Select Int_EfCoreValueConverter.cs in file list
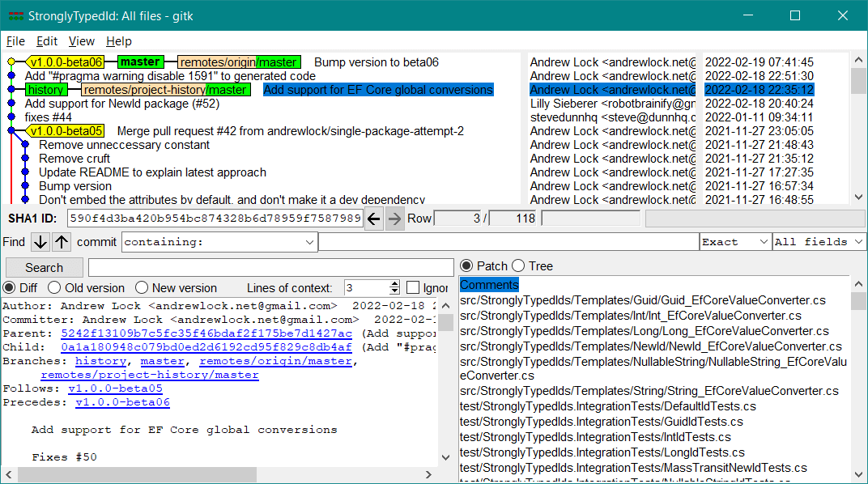The height and width of the screenshot is (484, 868). click(x=631, y=316)
